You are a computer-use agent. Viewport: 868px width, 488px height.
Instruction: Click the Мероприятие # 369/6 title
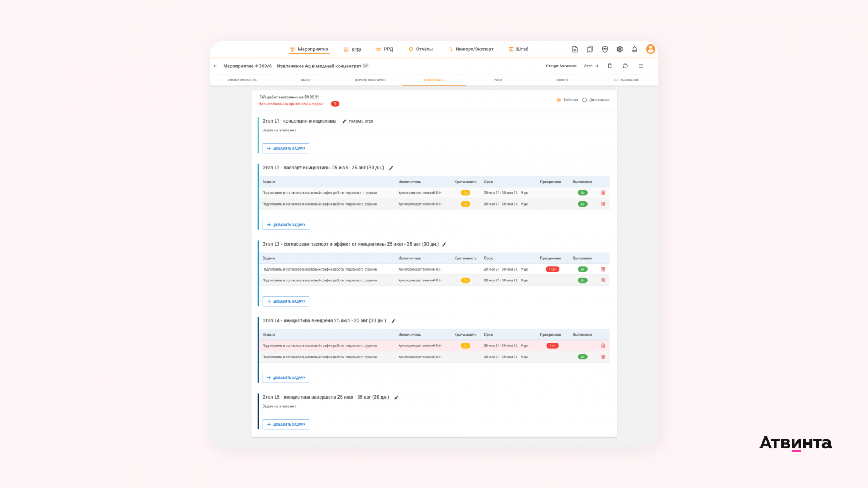247,66
